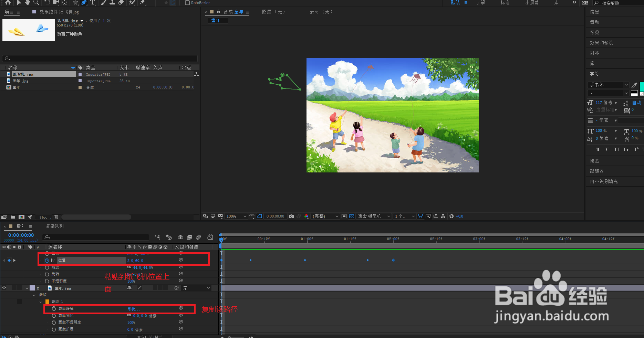Toggle stopwatch for 蒙版路径 property
644x338 pixels.
[54, 309]
